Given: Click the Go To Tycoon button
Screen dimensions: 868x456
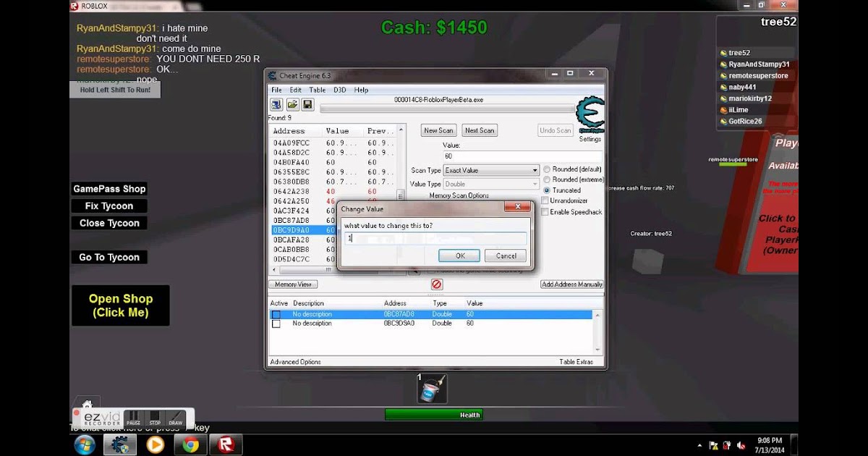Looking at the screenshot, I should [x=109, y=258].
